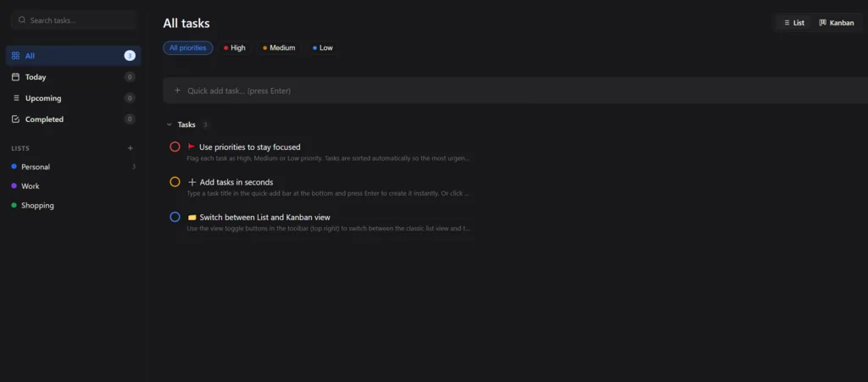Click the plus icon in quick add bar
868x382 pixels.
point(177,90)
